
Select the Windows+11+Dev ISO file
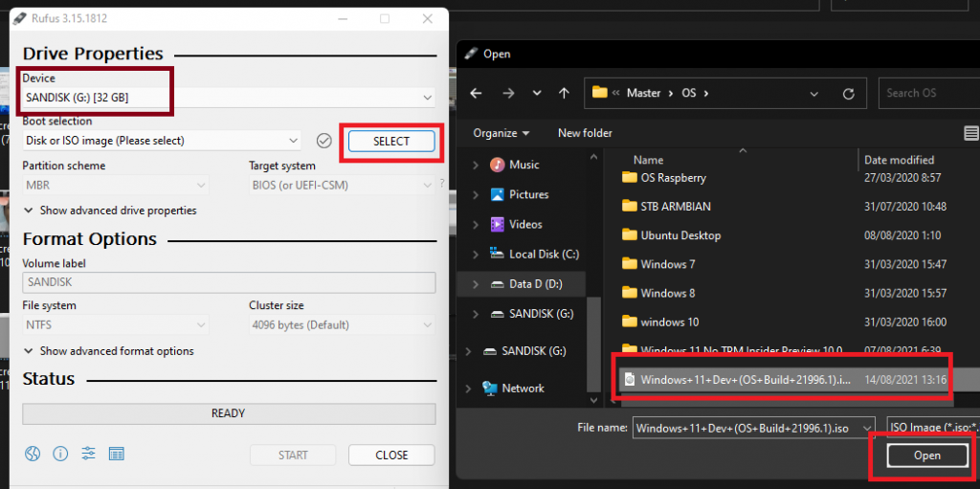(x=737, y=380)
